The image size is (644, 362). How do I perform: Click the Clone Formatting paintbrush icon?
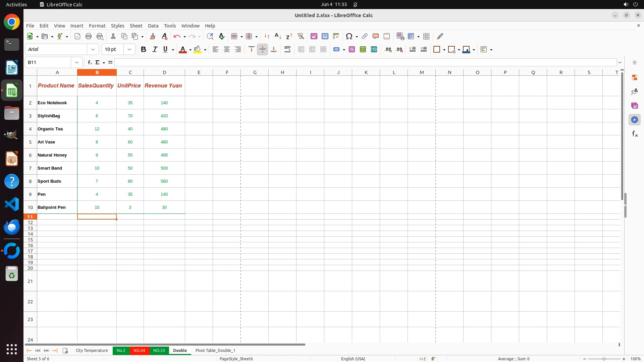point(153,36)
